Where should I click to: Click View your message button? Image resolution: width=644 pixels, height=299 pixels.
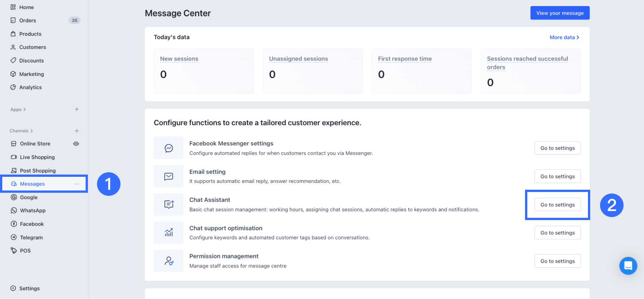pos(560,13)
